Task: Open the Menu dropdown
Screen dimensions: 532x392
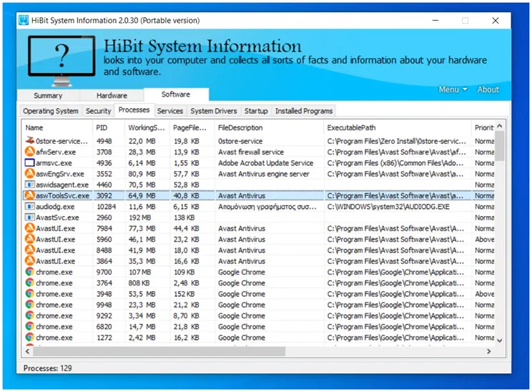Action: point(453,89)
